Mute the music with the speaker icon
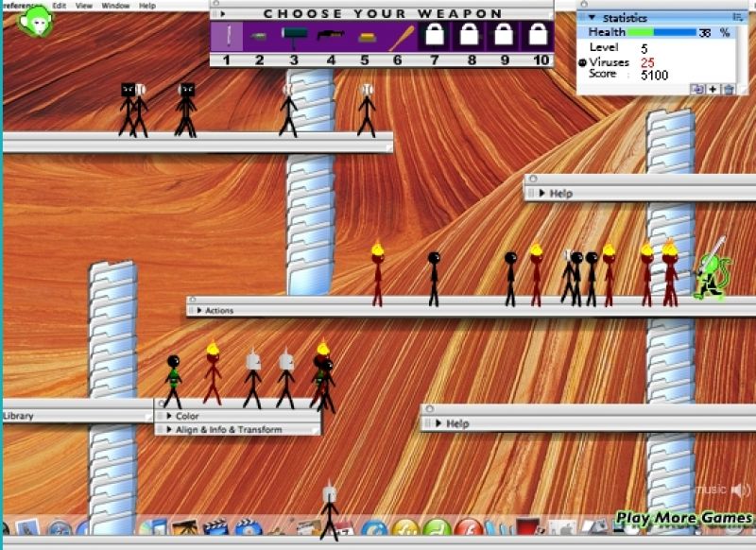 [x=741, y=490]
